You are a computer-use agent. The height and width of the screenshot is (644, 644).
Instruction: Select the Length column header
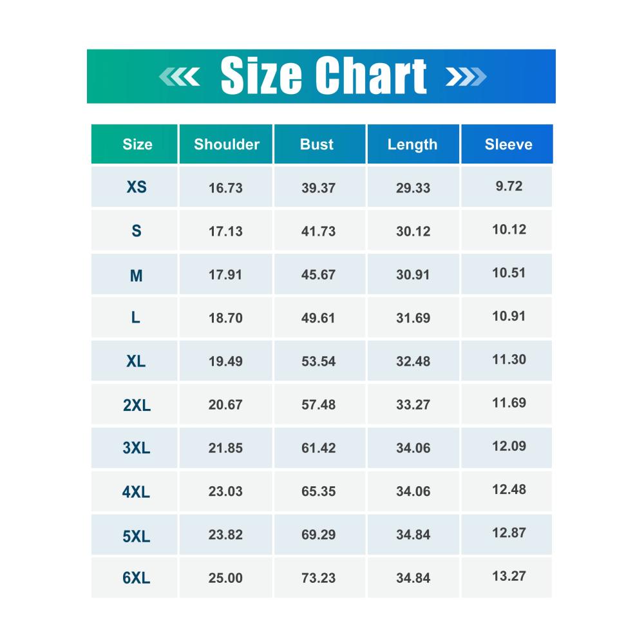coord(413,144)
